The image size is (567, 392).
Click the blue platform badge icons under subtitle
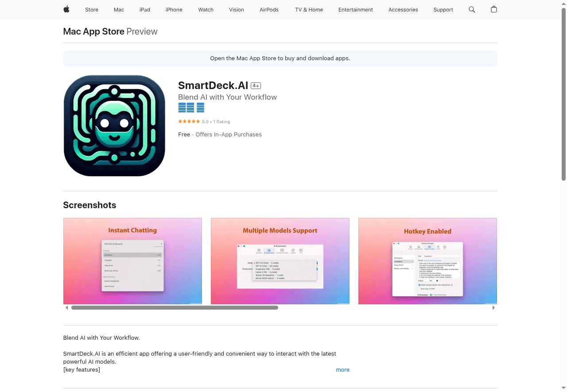[x=191, y=107]
